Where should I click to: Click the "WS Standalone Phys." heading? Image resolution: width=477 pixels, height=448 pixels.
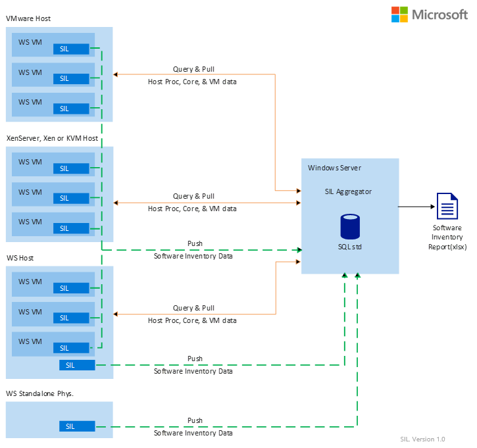[39, 393]
